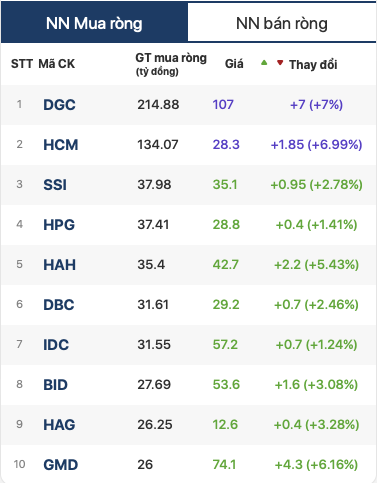Viewport: 377px width, 483px height.
Task: Switch to the NN bán ròng tab
Action: [282, 22]
